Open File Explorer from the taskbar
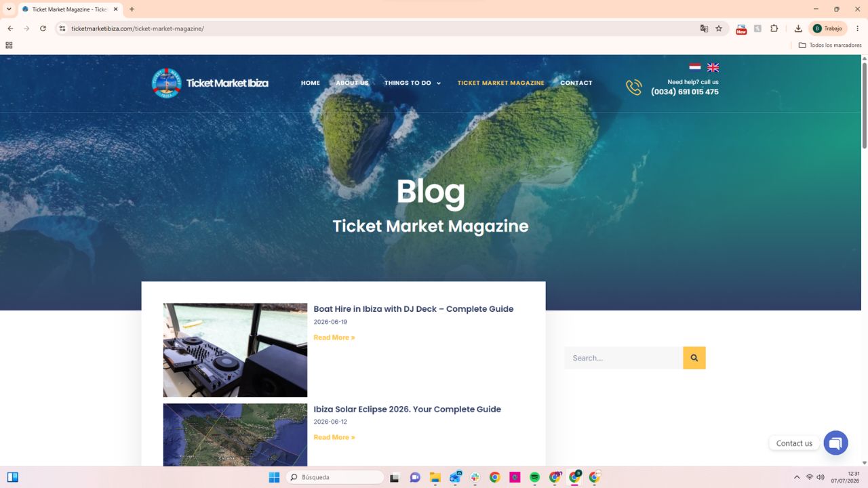Image resolution: width=868 pixels, height=488 pixels. tap(435, 477)
